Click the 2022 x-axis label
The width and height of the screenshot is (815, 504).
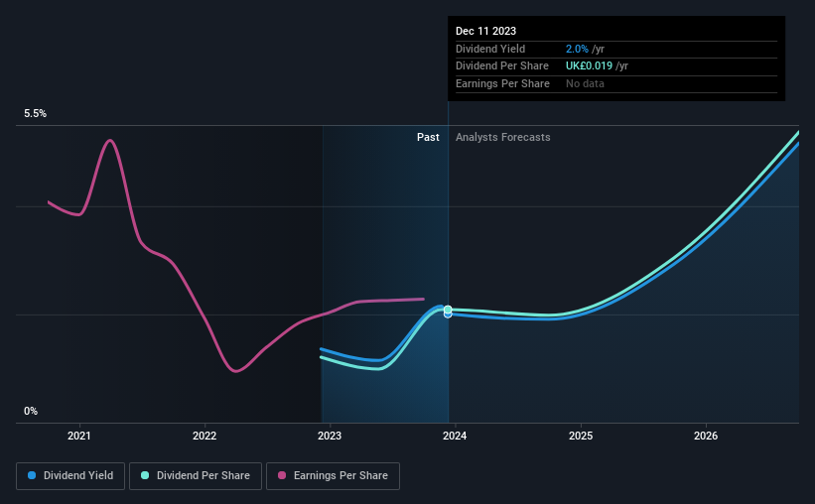coord(204,436)
